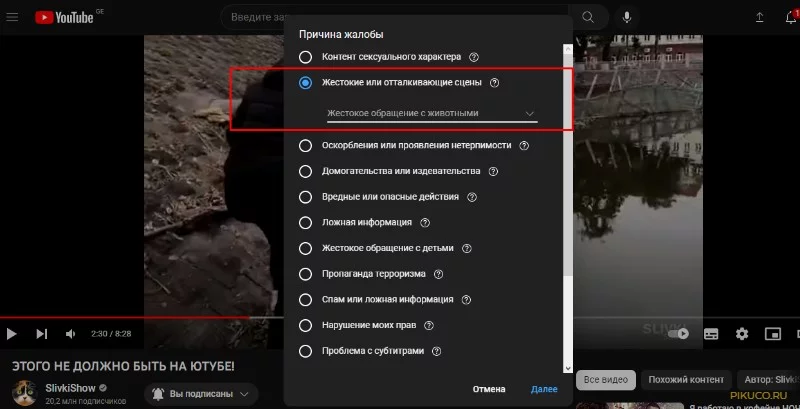Open the SlivkiShow channel name
This screenshot has width=800, height=409.
[x=70, y=388]
